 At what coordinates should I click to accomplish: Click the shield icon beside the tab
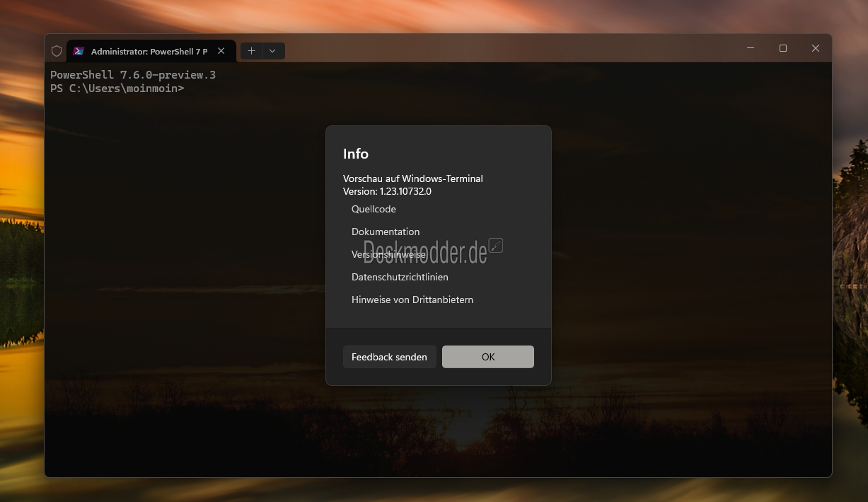coord(57,51)
